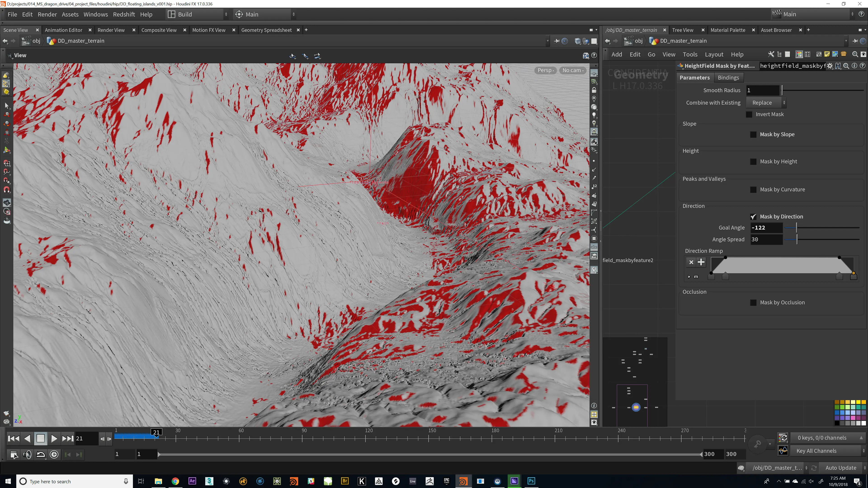
Task: Enable Mask by Occlusion checkbox
Action: coord(753,303)
